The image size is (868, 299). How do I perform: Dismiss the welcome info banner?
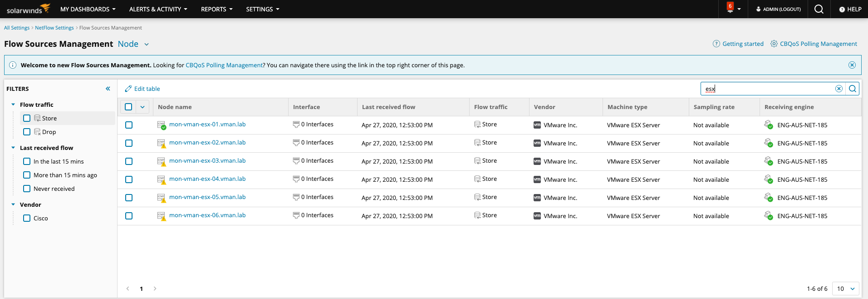click(852, 65)
